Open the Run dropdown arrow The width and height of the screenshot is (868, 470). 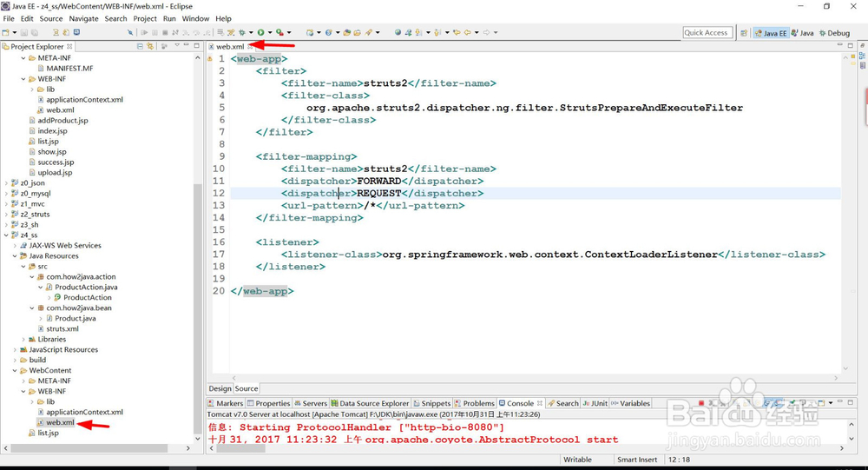[x=270, y=32]
